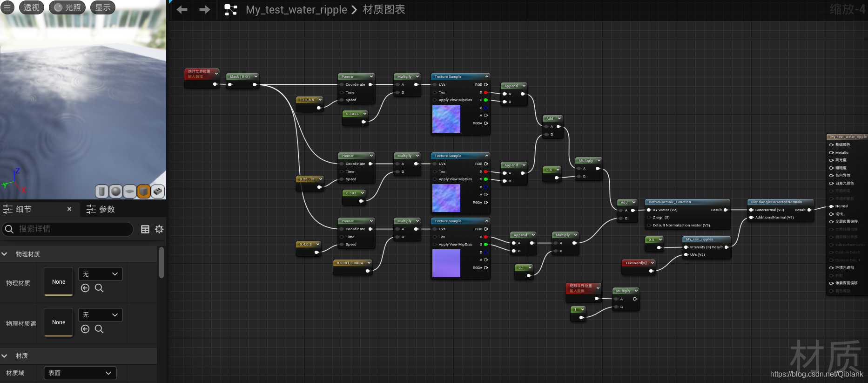Select the BlendAngleCorrectedNormals node title

[776, 202]
